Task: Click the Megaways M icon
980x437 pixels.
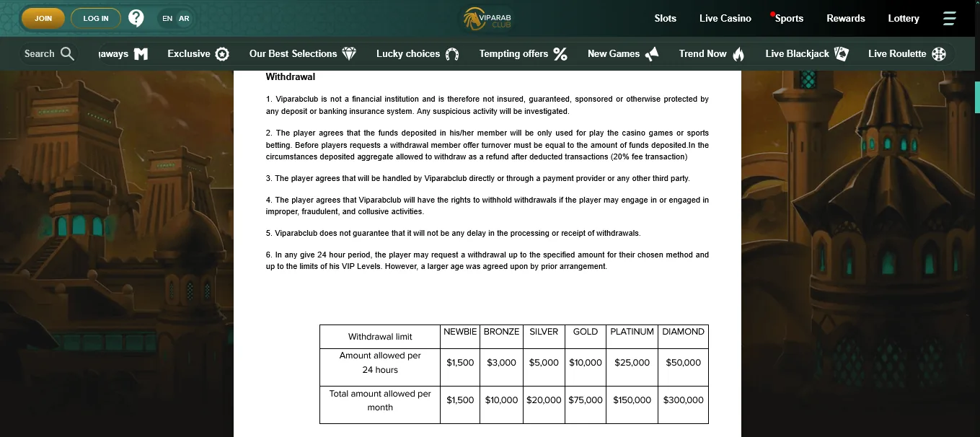Action: coord(141,54)
